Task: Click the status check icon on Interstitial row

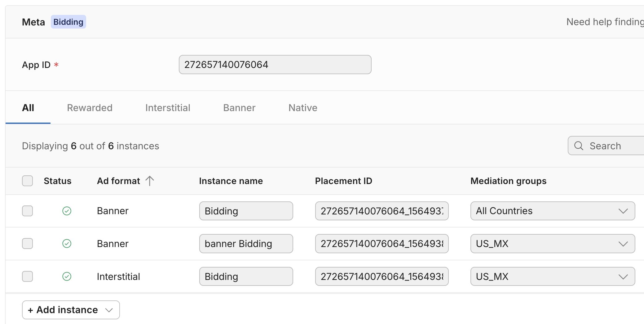Action: [67, 276]
